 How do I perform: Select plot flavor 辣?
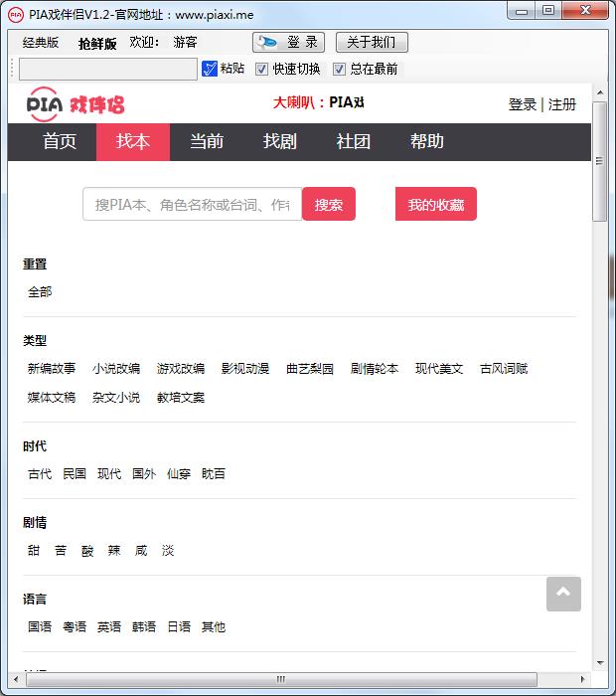[x=114, y=551]
